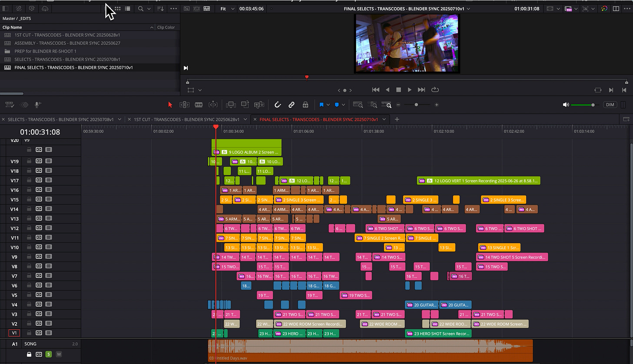This screenshot has width=633, height=364.
Task: Switch to SELECTS - TRANSCODES timeline tab
Action: 61,119
